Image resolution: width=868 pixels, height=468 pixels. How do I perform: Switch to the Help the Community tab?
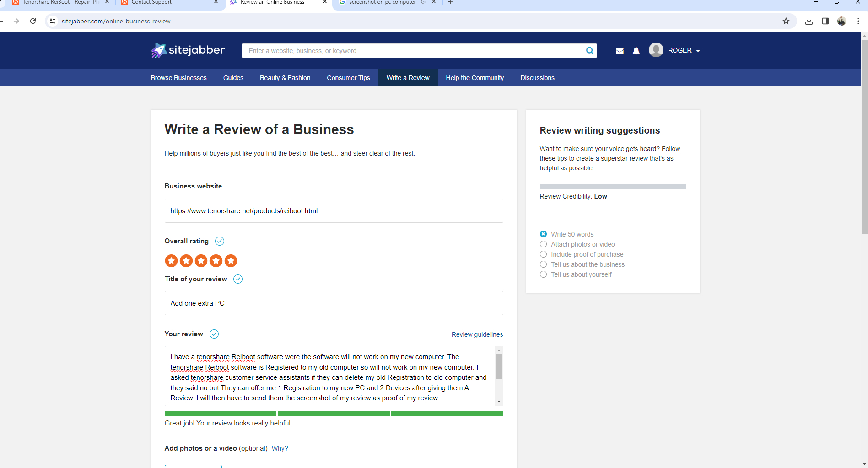pos(474,78)
